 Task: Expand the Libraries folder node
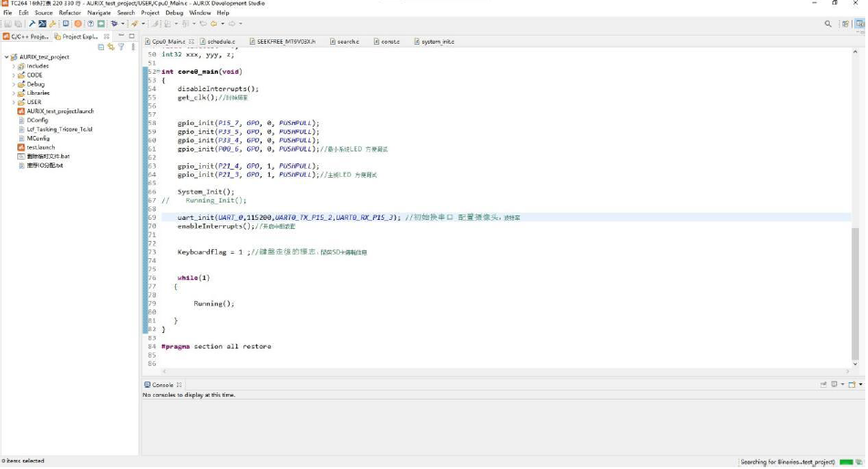click(14, 93)
